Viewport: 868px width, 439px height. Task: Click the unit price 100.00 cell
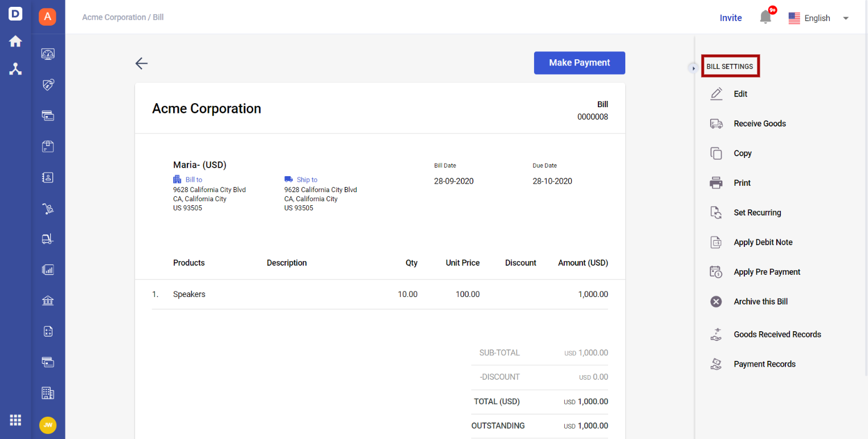[x=467, y=295]
